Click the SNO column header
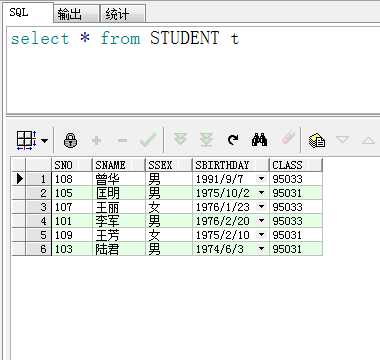The width and height of the screenshot is (380, 360). [72, 165]
